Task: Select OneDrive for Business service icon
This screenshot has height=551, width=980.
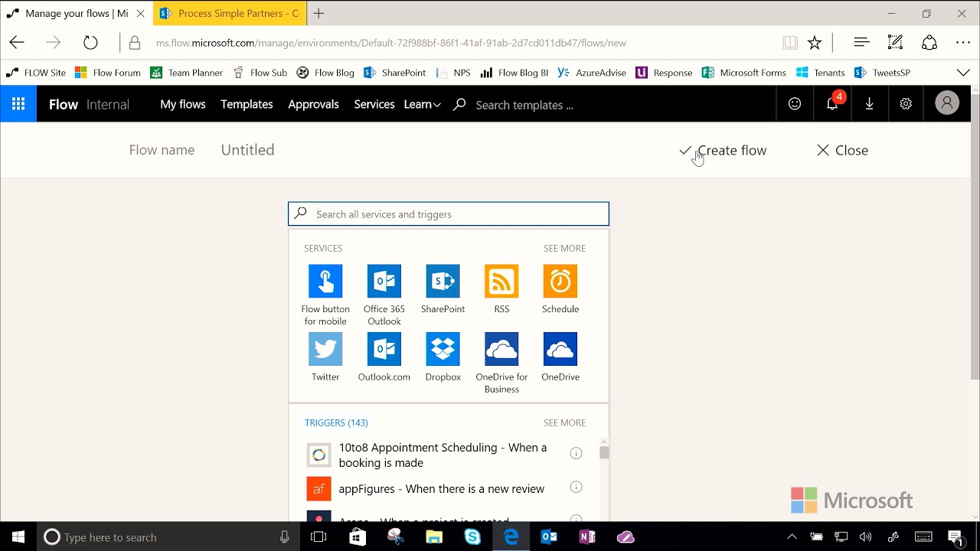Action: pyautogui.click(x=501, y=349)
